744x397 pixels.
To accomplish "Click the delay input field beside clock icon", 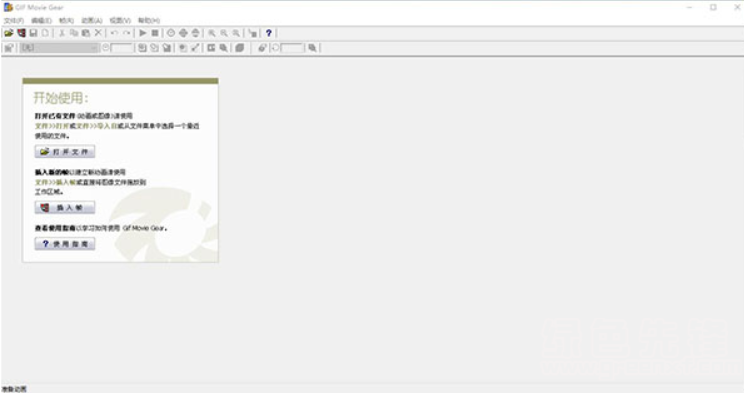I will [122, 47].
